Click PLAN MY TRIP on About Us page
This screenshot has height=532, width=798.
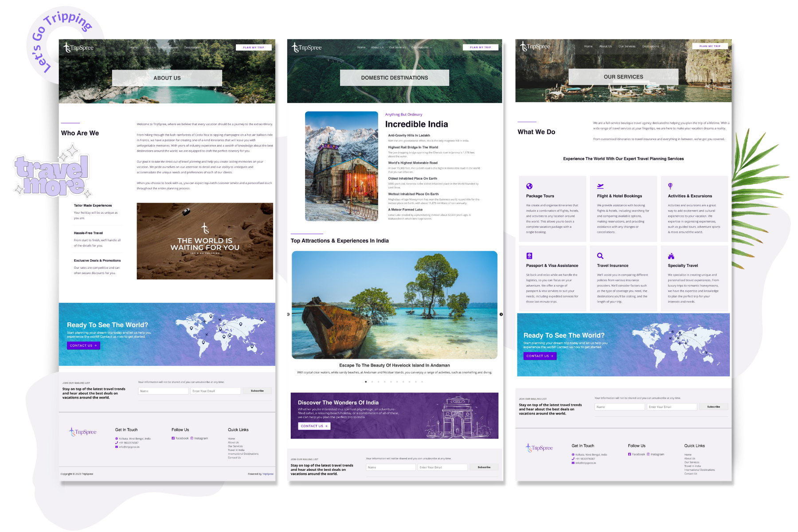pos(254,47)
